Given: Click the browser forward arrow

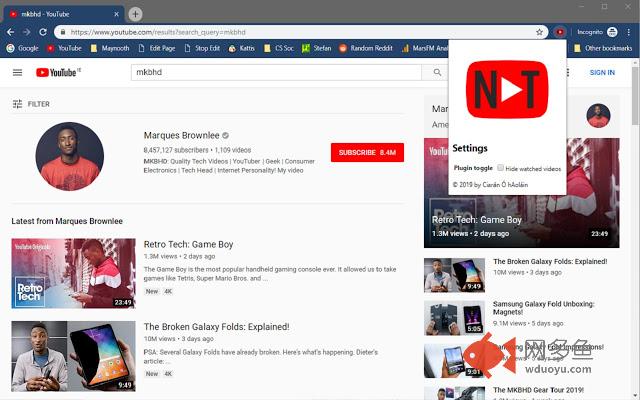Looking at the screenshot, I should coord(27,32).
